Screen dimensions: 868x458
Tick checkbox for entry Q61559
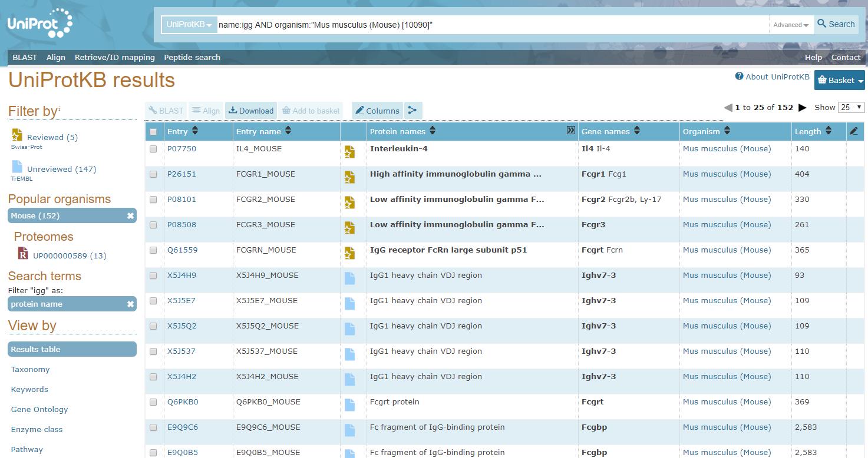tap(153, 250)
